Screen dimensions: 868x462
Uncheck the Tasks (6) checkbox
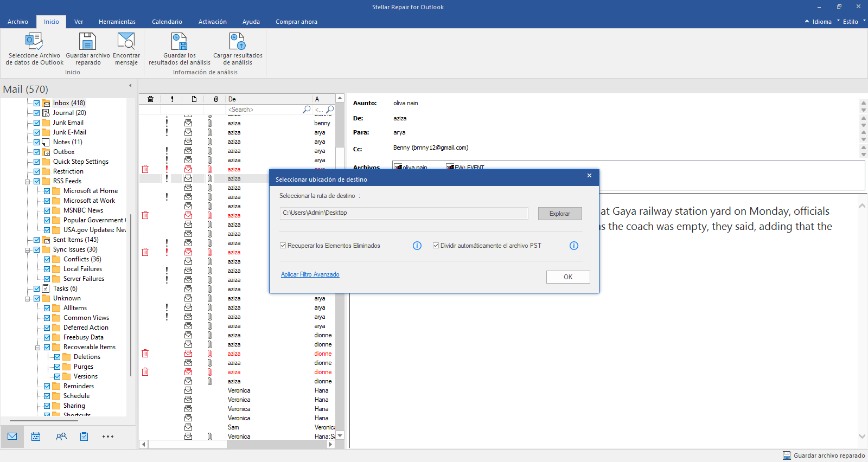37,288
